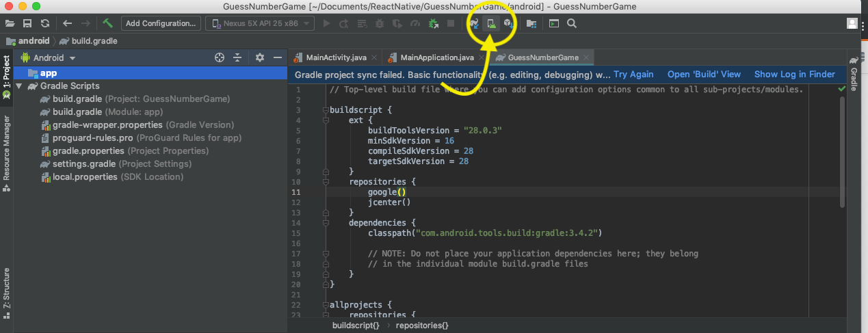Screen dimensions: 868x333
Task: Open AVD Manager device icon
Action: tap(490, 23)
